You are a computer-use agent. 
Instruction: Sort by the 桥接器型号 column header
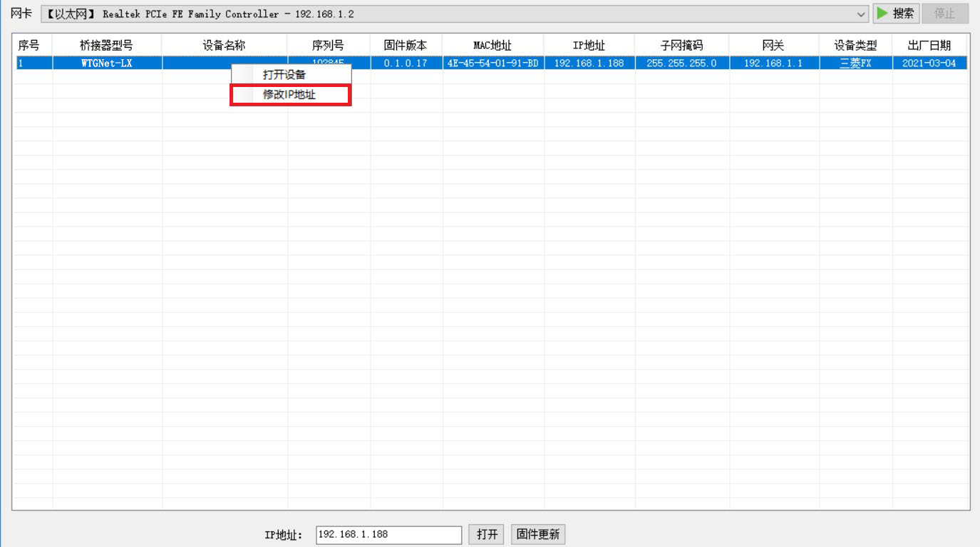pyautogui.click(x=107, y=45)
